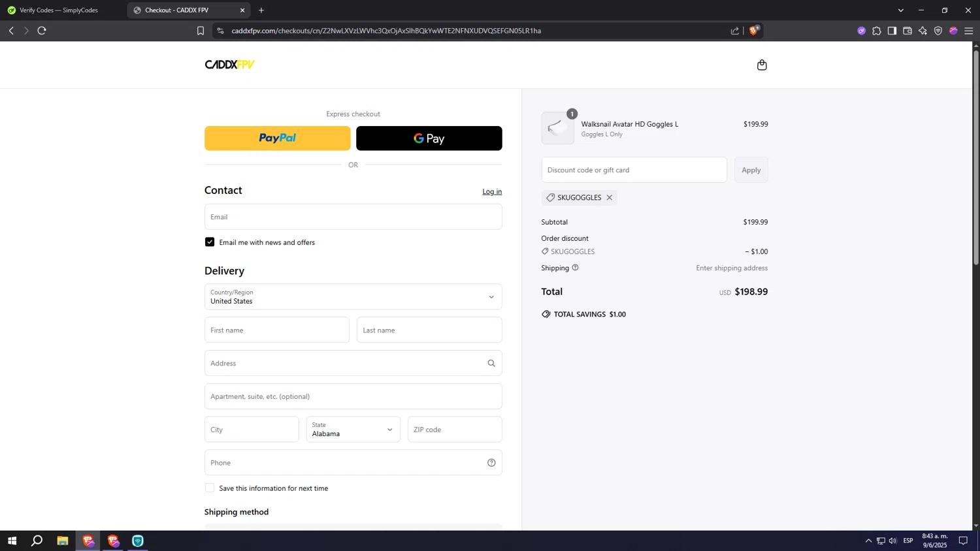Click the Last name field
The height and width of the screenshot is (551, 980).
coord(429,330)
